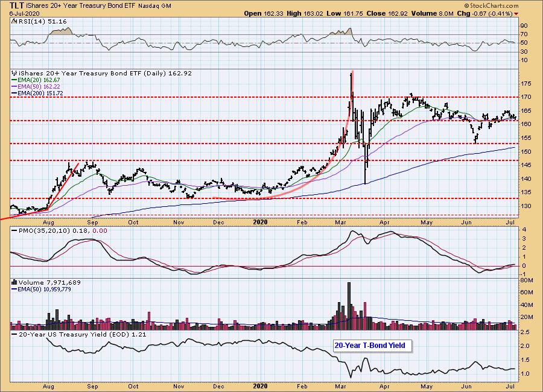
Task: Click the EMA(50) 10,959,779 volume legend
Action: click(44, 289)
